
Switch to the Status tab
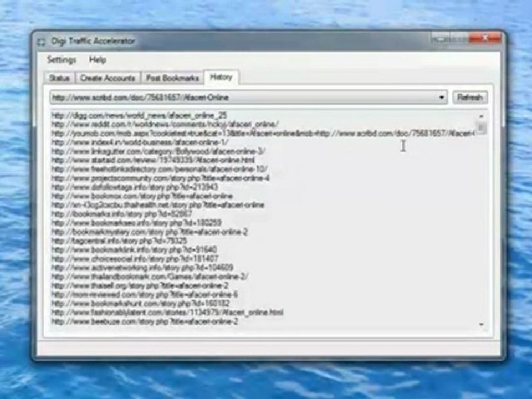pyautogui.click(x=59, y=78)
